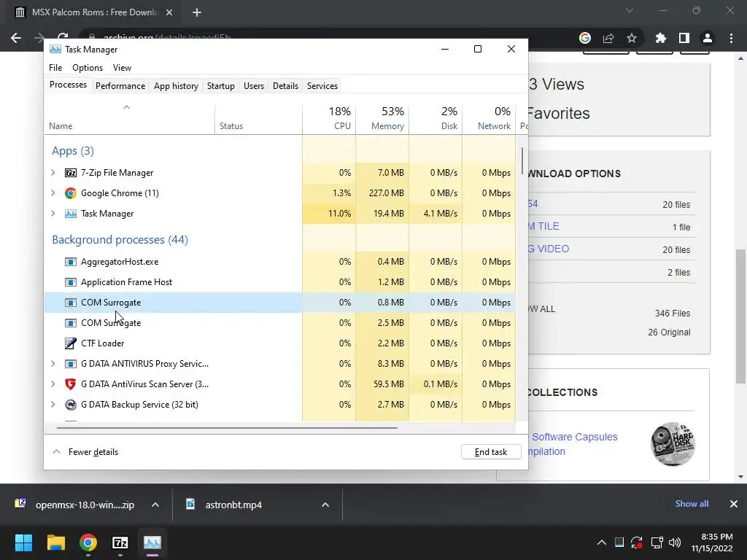Click the G DATA AntiVirus Scan Server shield icon
Image resolution: width=747 pixels, height=560 pixels.
[x=71, y=384]
